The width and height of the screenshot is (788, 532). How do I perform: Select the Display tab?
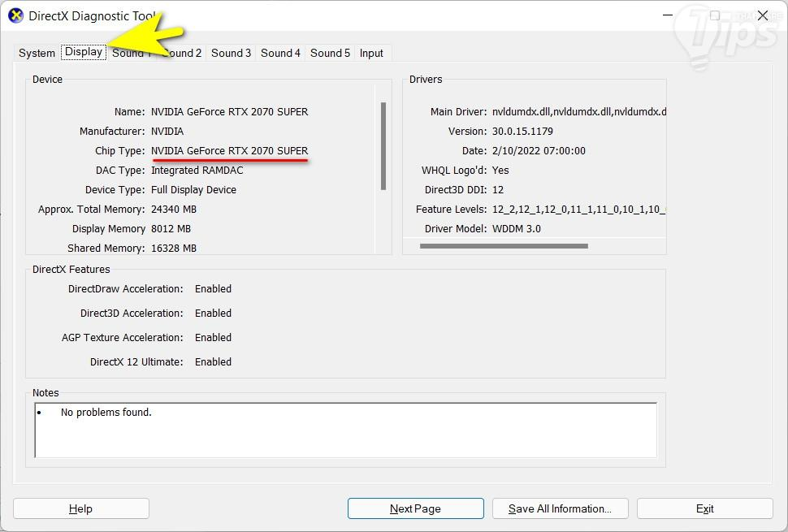pos(84,52)
